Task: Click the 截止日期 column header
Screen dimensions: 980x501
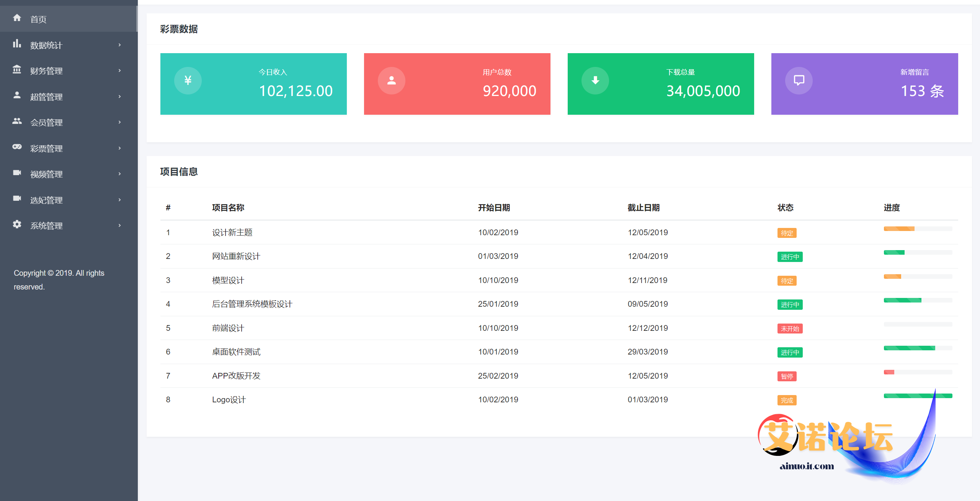Action: (x=644, y=208)
